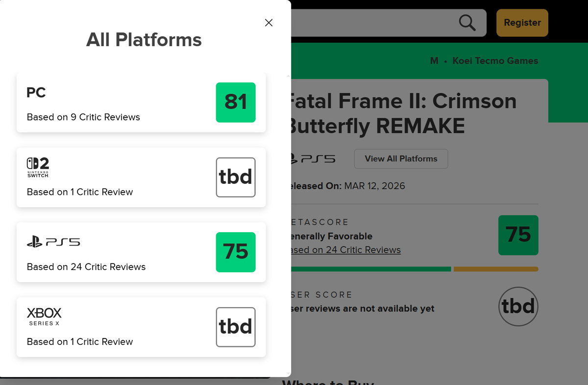
Task: Click View All Platforms button
Action: 401,159
